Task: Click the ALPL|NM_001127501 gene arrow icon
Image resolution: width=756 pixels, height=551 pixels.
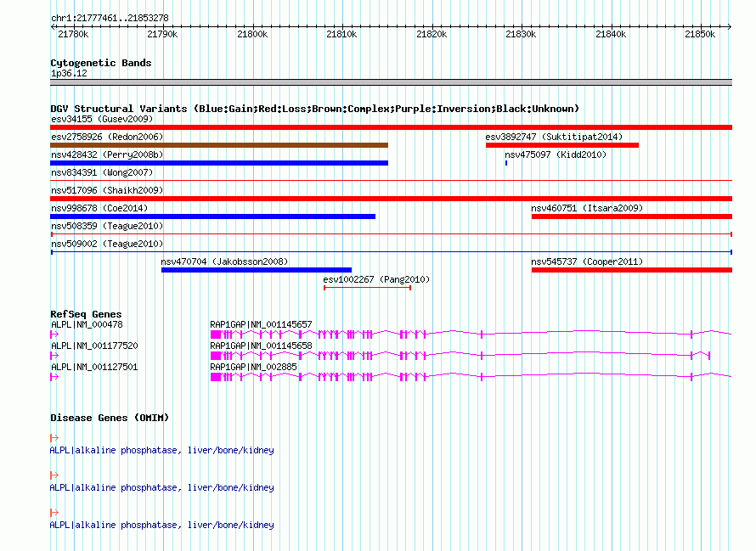Action: [x=54, y=376]
